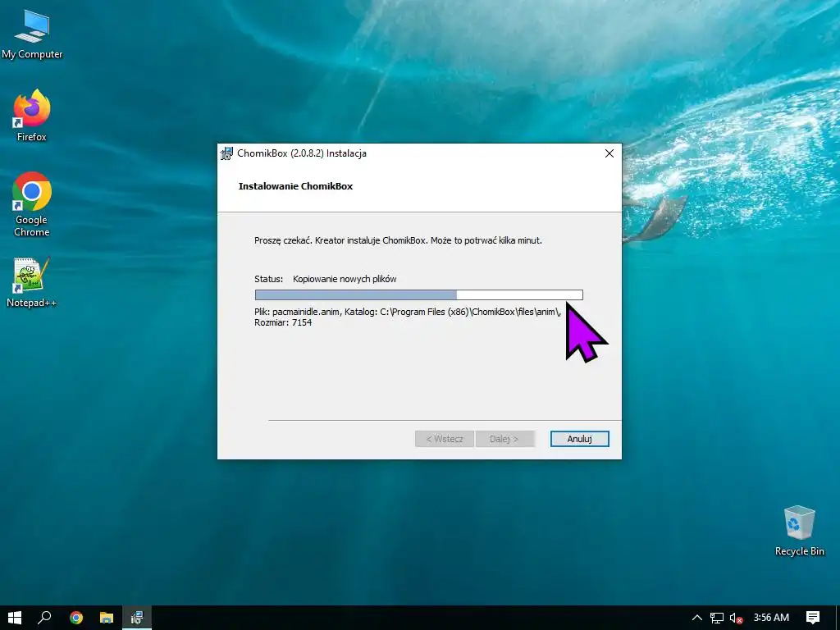Click the 'Instalowanie ChomikBox' heading
The width and height of the screenshot is (840, 630).
295,186
